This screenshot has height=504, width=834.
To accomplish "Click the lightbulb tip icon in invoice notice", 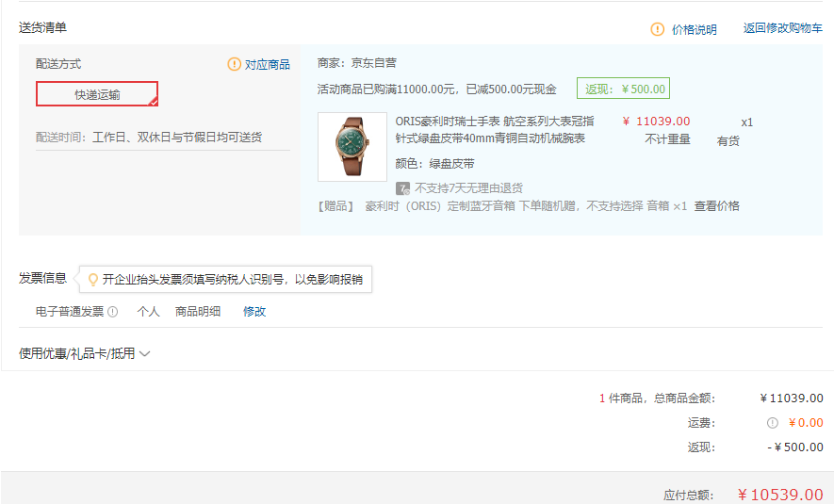I will (x=93, y=280).
